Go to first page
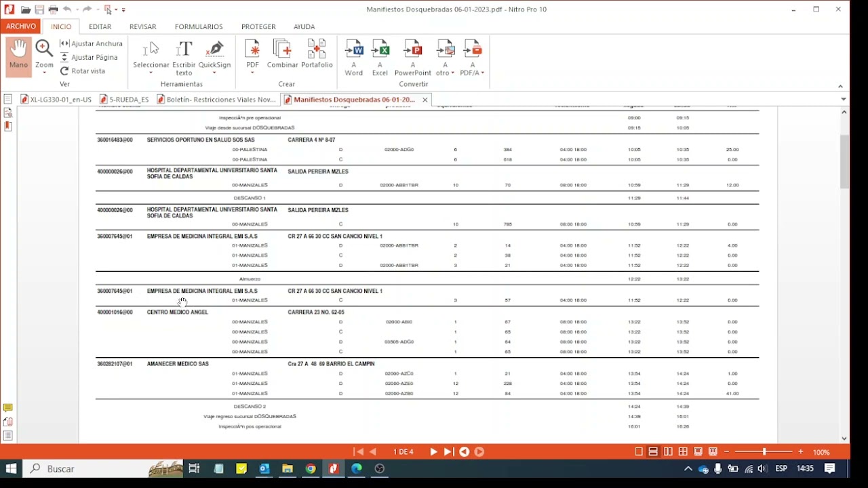Screen dimensions: 868x488 tap(358, 451)
